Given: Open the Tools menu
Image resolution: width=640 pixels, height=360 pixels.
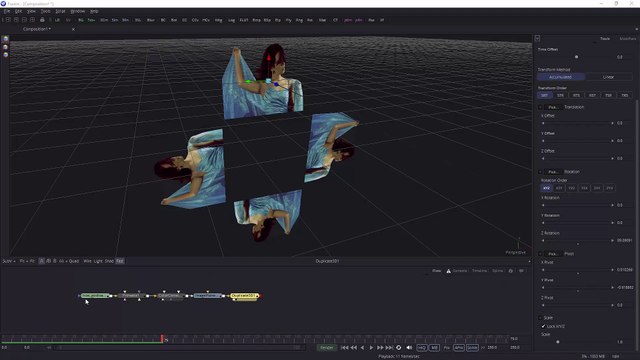Looking at the screenshot, I should click(45, 11).
